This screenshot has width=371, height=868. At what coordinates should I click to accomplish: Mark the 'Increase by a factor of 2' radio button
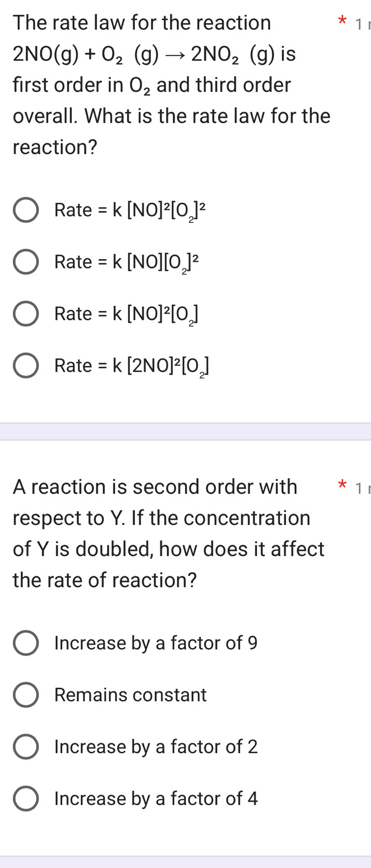[25, 747]
